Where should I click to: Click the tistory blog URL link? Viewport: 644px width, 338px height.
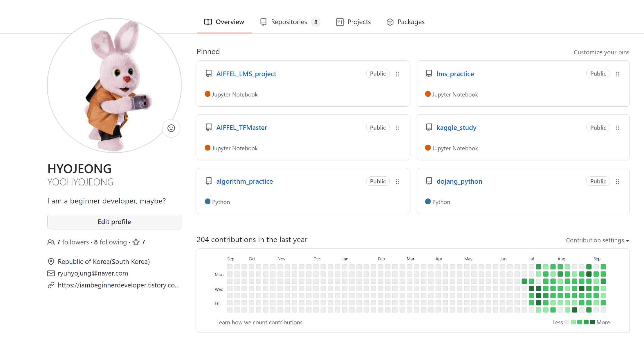(118, 285)
